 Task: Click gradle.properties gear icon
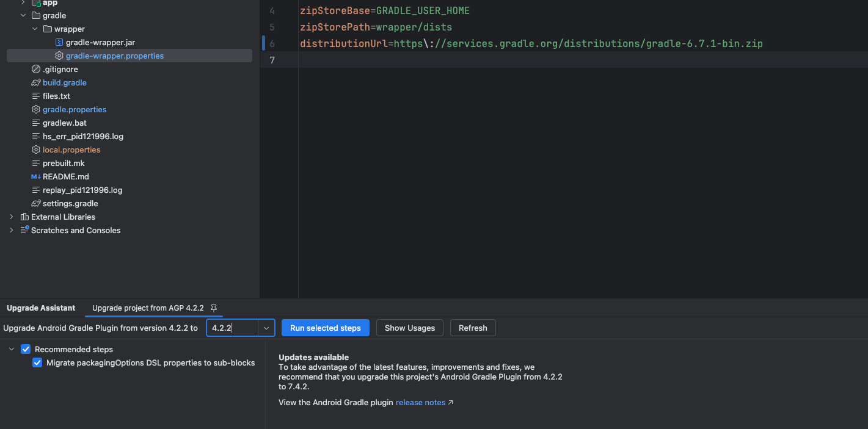(36, 109)
